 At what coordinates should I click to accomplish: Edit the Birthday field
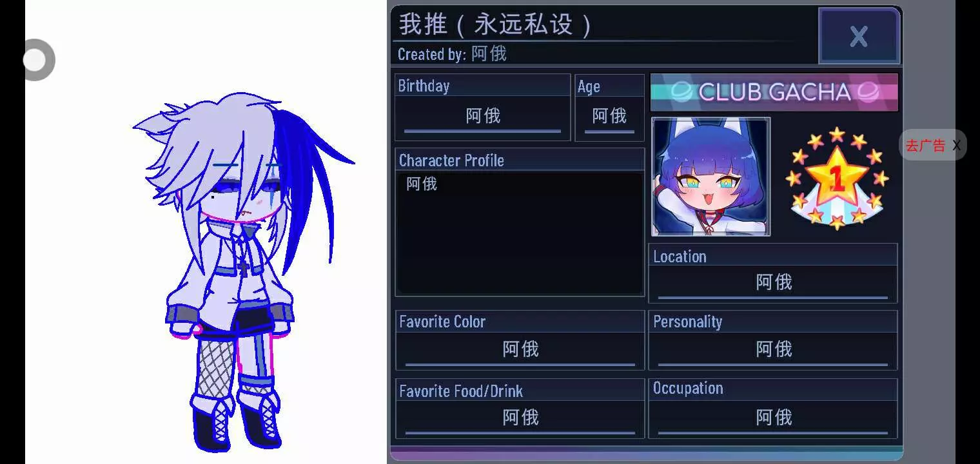pos(482,117)
